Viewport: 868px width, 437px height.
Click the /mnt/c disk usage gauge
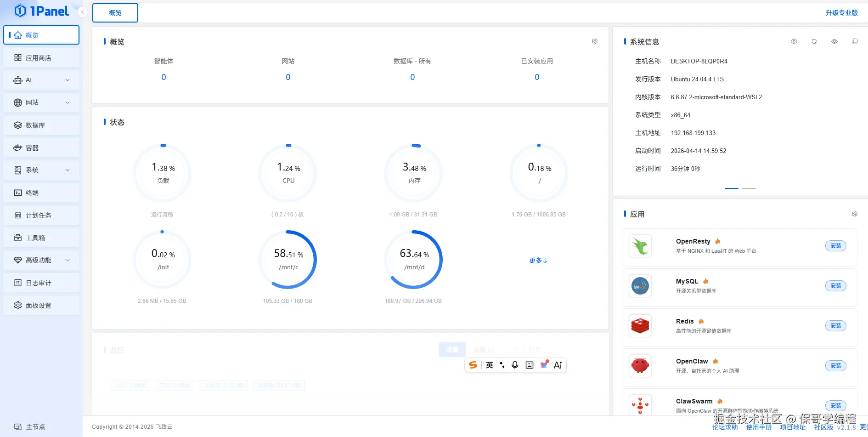(x=288, y=260)
